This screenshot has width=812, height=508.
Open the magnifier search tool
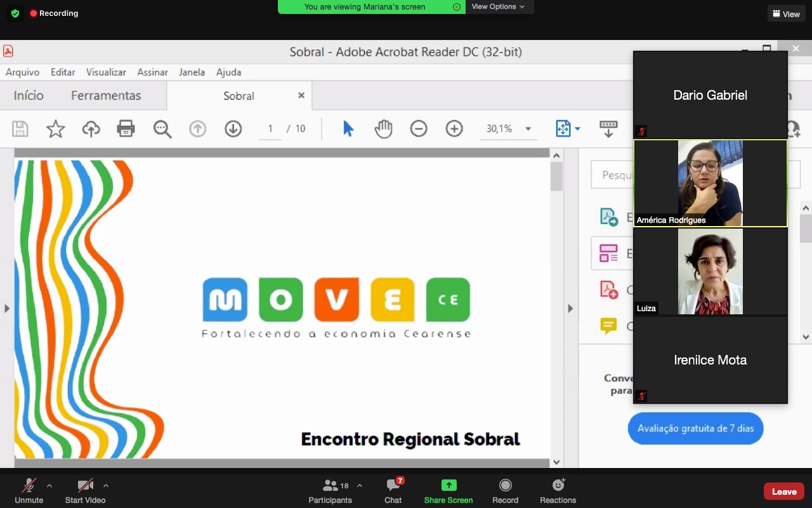pos(162,129)
